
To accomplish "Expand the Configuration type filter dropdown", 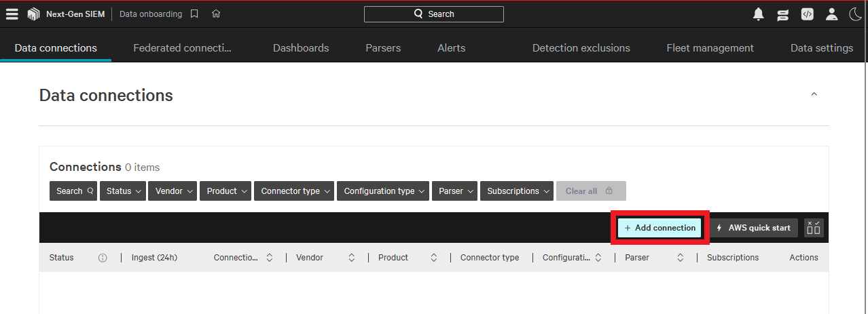I will (382, 191).
